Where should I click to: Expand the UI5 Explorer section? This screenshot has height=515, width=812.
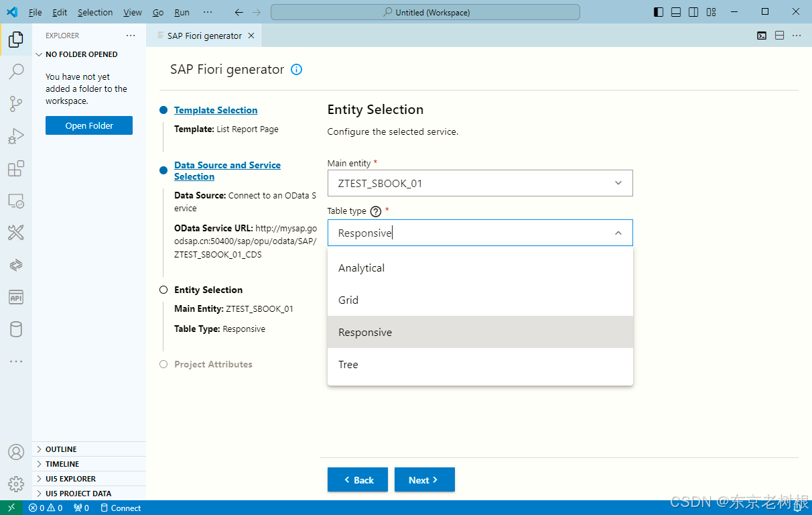(89, 479)
